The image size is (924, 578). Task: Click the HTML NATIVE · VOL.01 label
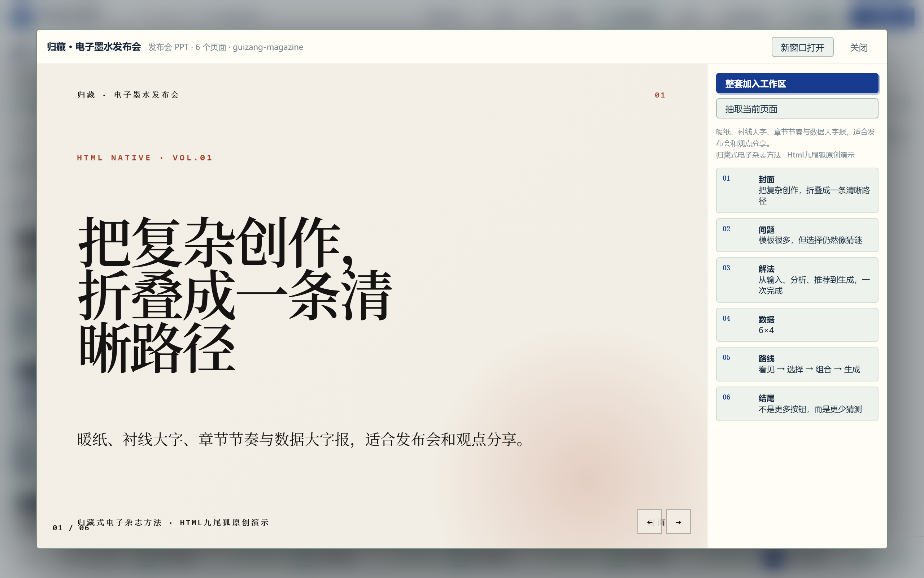[145, 158]
